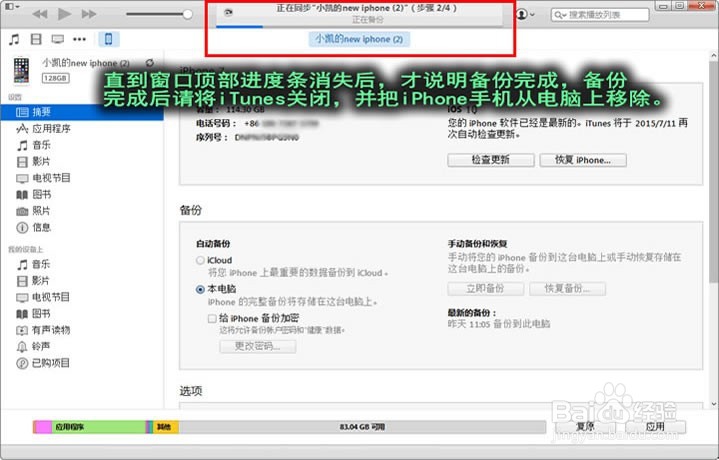Open the top-left iTunes window menu dropdown
Image resolution: width=719 pixels, height=460 pixels.
(x=12, y=6)
